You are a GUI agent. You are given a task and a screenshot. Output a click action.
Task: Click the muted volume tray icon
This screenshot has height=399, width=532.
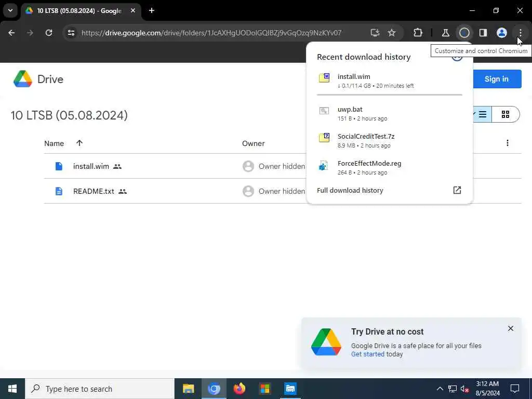pos(465,389)
